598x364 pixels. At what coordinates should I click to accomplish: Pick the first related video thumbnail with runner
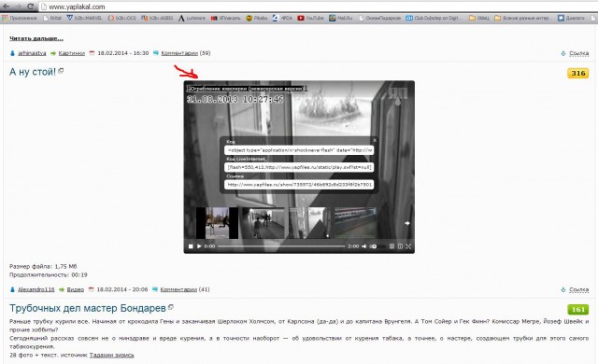[217, 223]
